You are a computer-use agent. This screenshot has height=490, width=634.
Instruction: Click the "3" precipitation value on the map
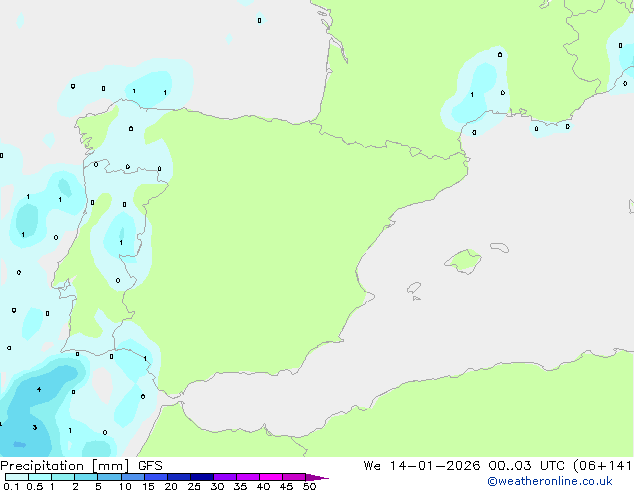point(35,427)
